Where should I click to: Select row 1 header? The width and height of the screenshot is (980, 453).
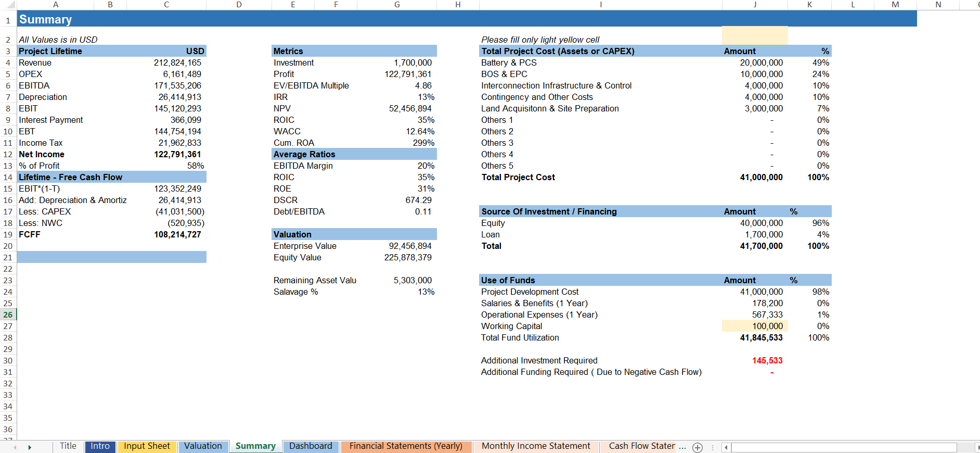pyautogui.click(x=8, y=20)
